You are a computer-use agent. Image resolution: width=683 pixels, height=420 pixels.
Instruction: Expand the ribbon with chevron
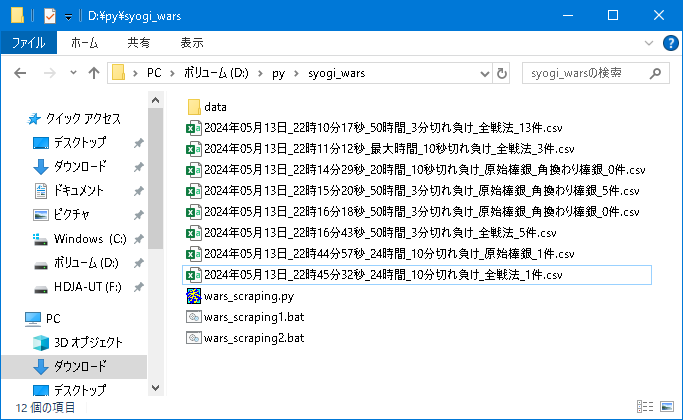[649, 43]
